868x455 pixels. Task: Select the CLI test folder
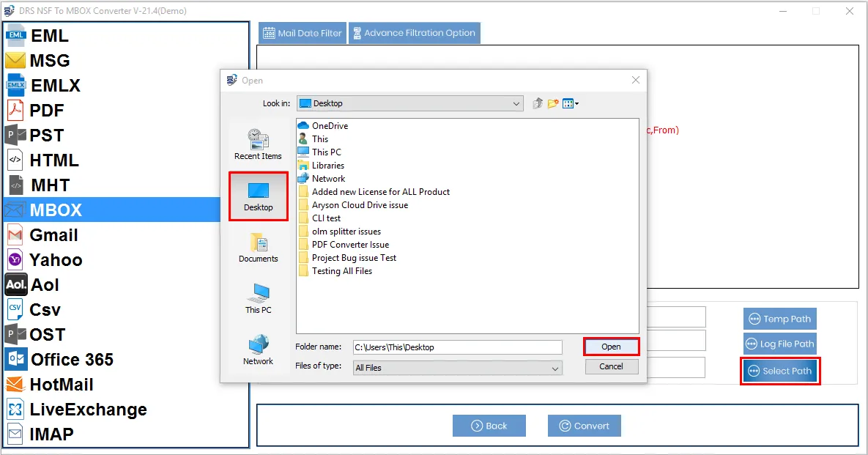point(319,218)
